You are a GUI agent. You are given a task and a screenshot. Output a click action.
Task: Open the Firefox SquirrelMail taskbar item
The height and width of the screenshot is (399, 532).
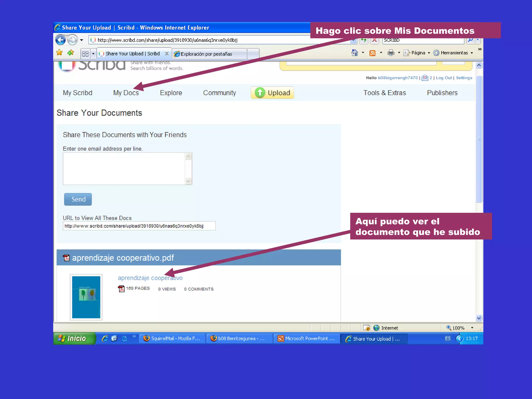tap(172, 338)
